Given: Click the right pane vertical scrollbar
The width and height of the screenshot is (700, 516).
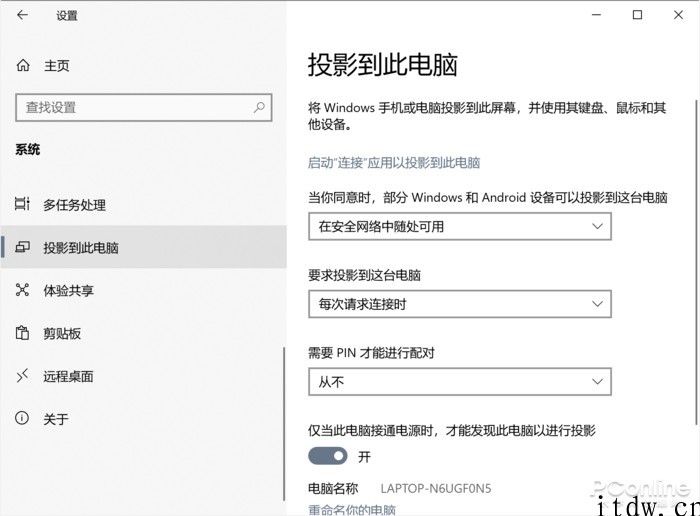Looking at the screenshot, I should click(x=696, y=262).
